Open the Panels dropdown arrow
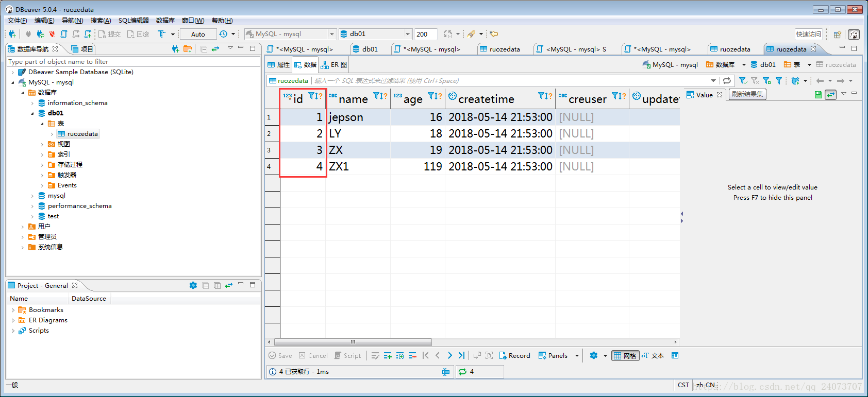The width and height of the screenshot is (868, 397). click(x=577, y=356)
